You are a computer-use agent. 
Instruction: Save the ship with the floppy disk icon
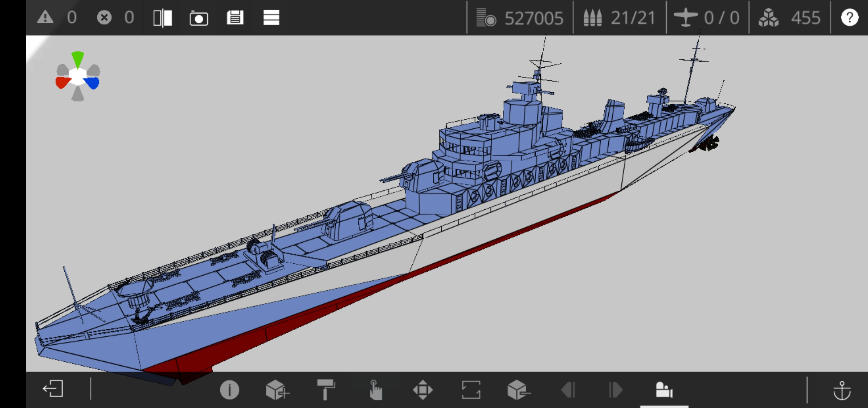235,17
